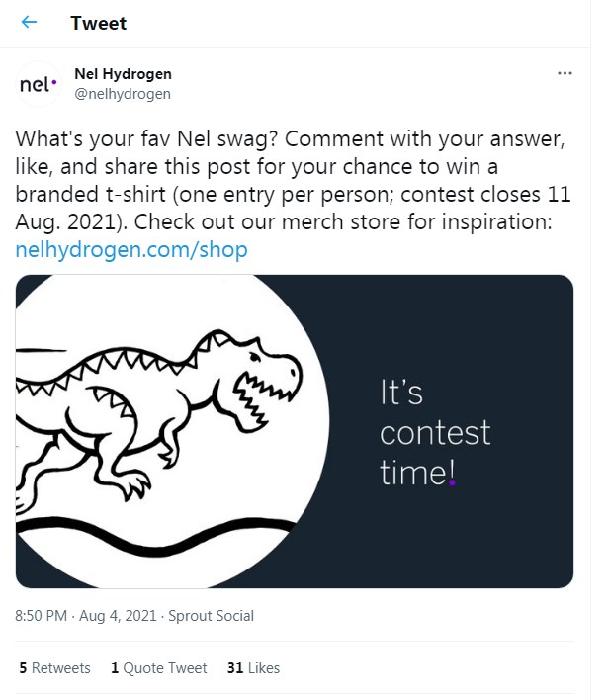Open the Sprout Social source link
The height and width of the screenshot is (700, 608).
pos(211,616)
